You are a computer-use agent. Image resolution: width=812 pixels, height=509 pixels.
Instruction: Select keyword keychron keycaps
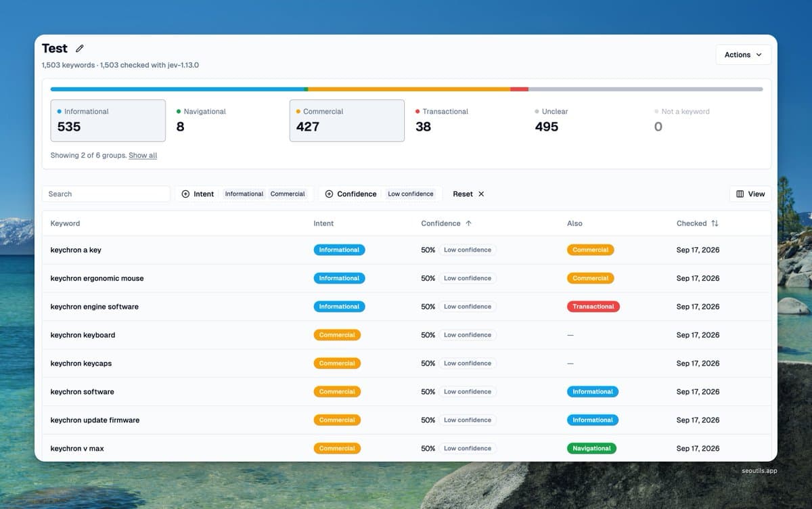pyautogui.click(x=81, y=363)
